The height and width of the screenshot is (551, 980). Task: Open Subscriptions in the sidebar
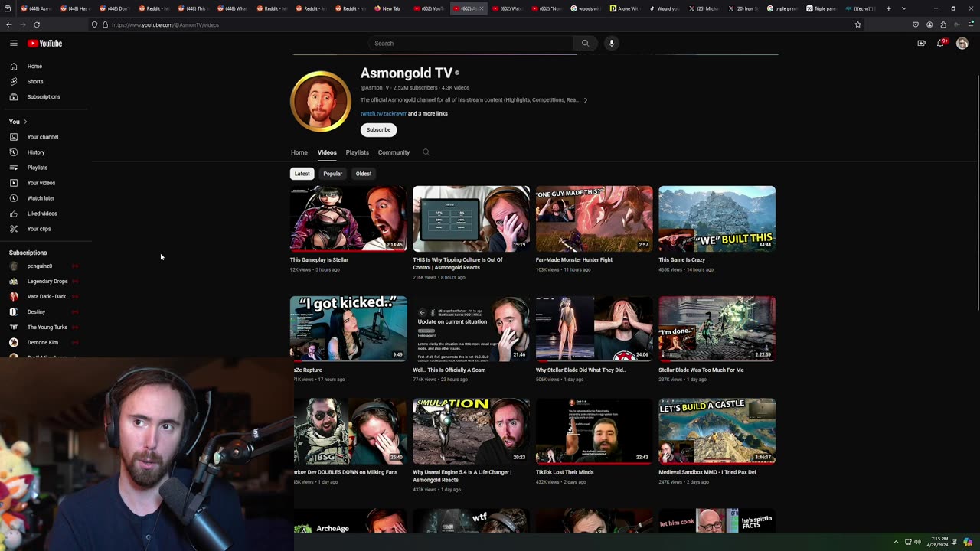46,97
